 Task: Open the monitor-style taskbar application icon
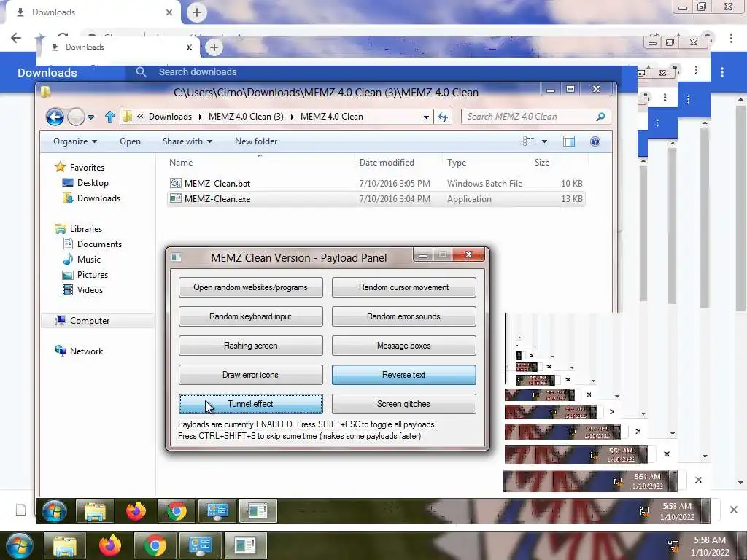point(200,545)
